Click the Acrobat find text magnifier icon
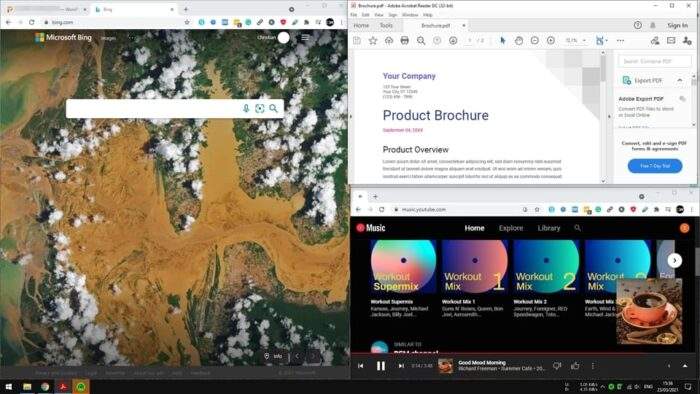Screen dimensions: 700x394 click(421, 41)
